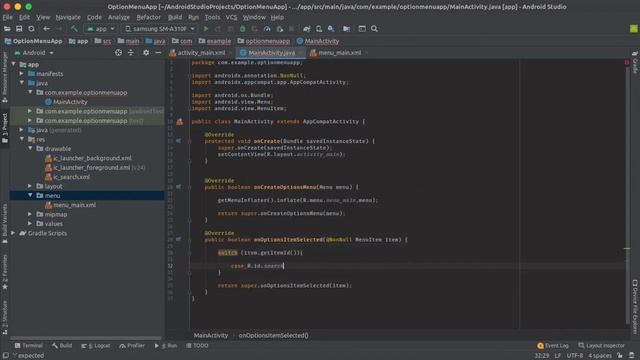This screenshot has width=640, height=360.
Task: Click the Make Project hammer icon
Action: point(74,29)
